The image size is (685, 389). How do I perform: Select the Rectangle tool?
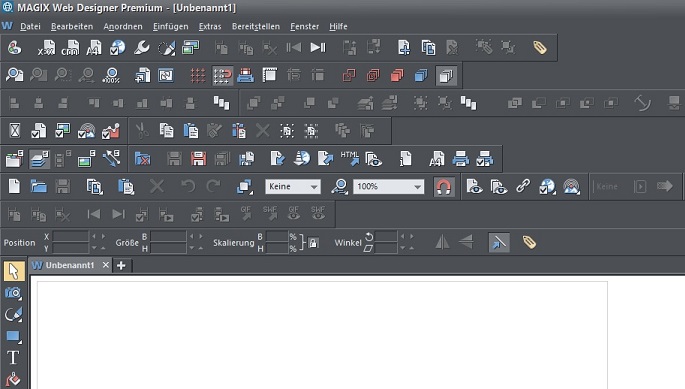tap(14, 336)
